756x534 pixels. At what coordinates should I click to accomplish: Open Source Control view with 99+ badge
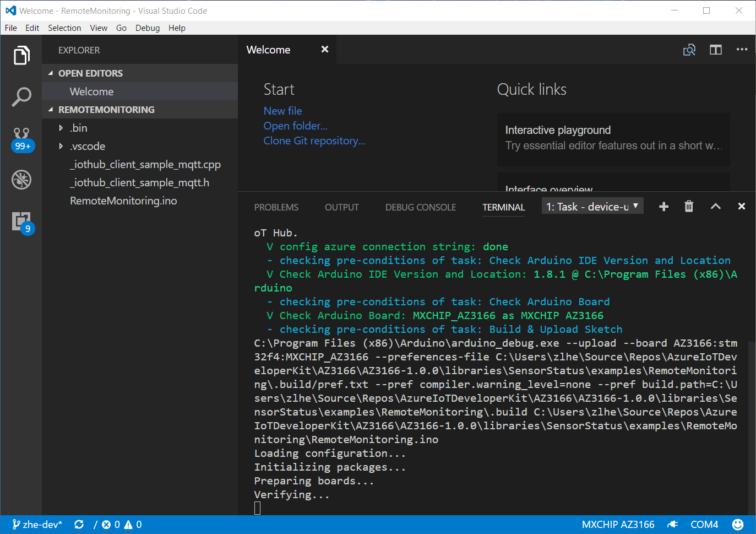(22, 139)
